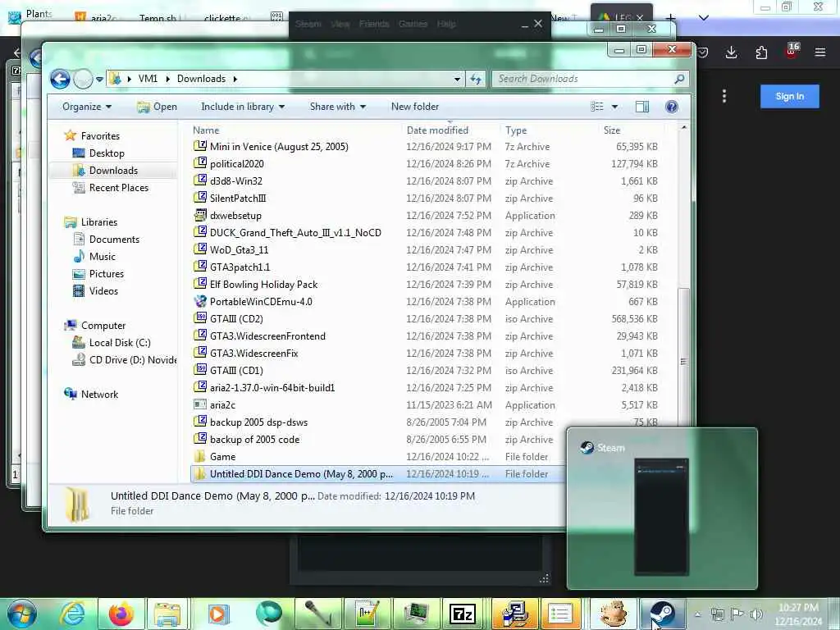Select DUCK_Grand_Theft_Auto_III_v1.1_NoCD file
This screenshot has width=840, height=630.
tap(295, 232)
